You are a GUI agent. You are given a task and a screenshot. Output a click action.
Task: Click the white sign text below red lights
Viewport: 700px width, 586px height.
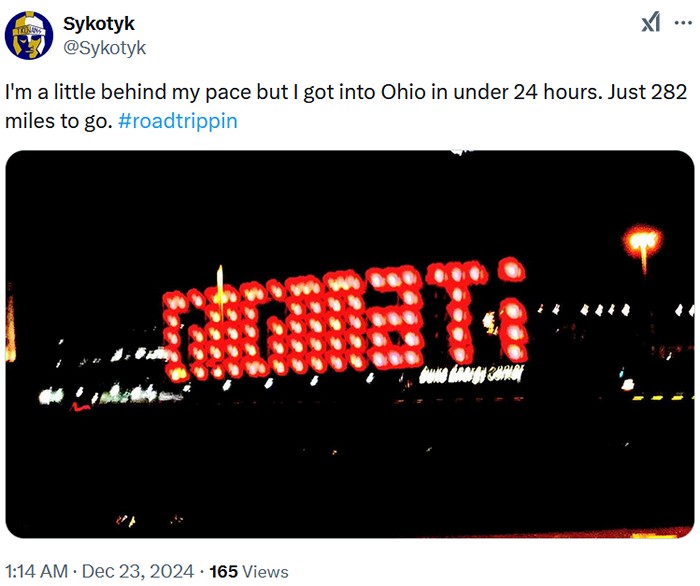pyautogui.click(x=471, y=374)
